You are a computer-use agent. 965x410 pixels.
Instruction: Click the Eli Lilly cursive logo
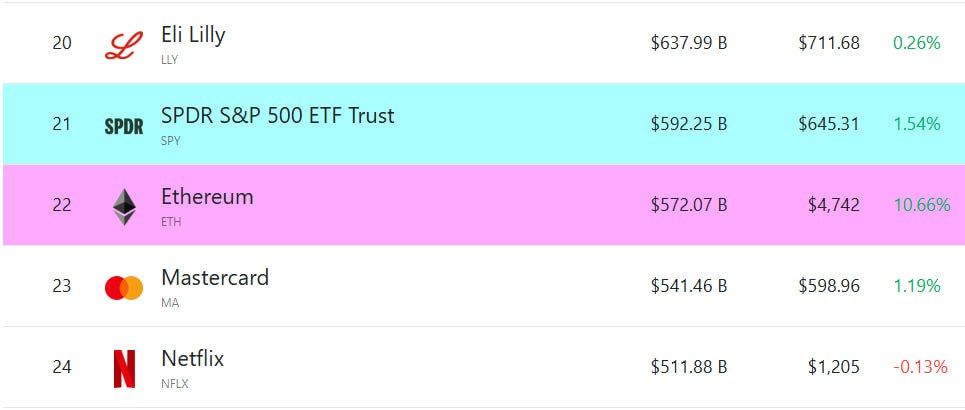pyautogui.click(x=124, y=46)
